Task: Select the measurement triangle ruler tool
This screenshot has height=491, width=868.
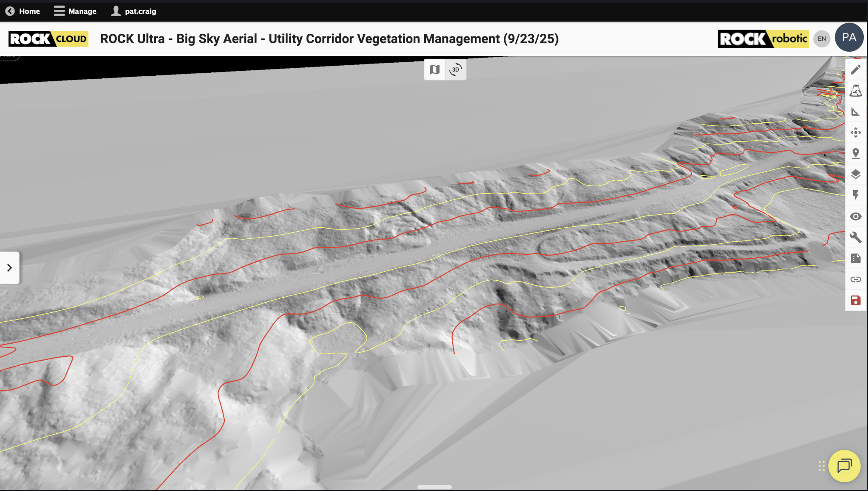Action: [x=855, y=112]
